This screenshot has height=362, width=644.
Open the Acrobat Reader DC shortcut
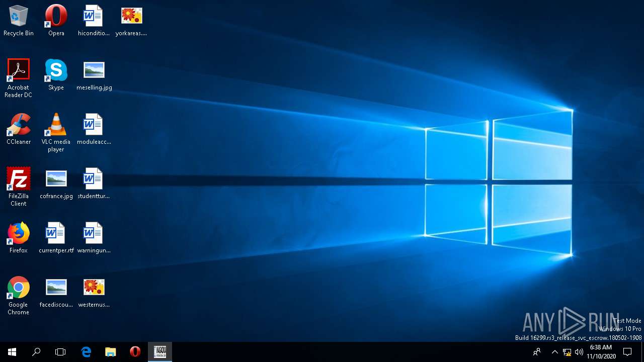pos(19,78)
